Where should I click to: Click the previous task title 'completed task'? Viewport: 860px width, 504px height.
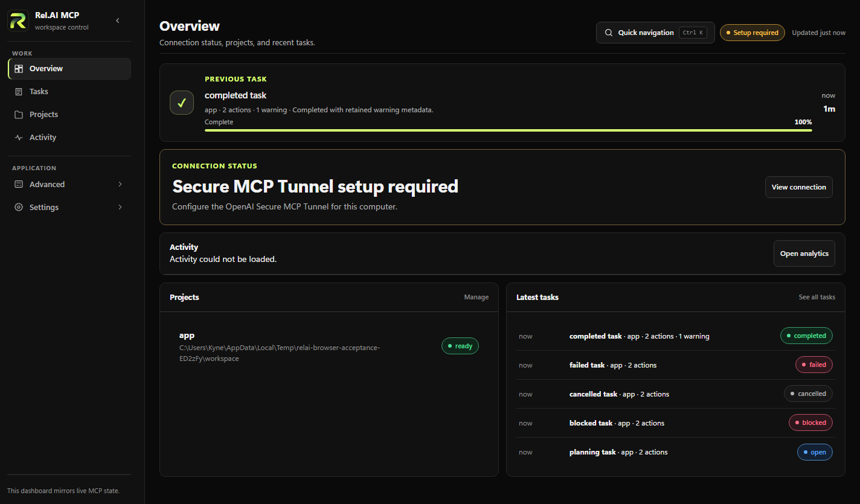pyautogui.click(x=236, y=95)
